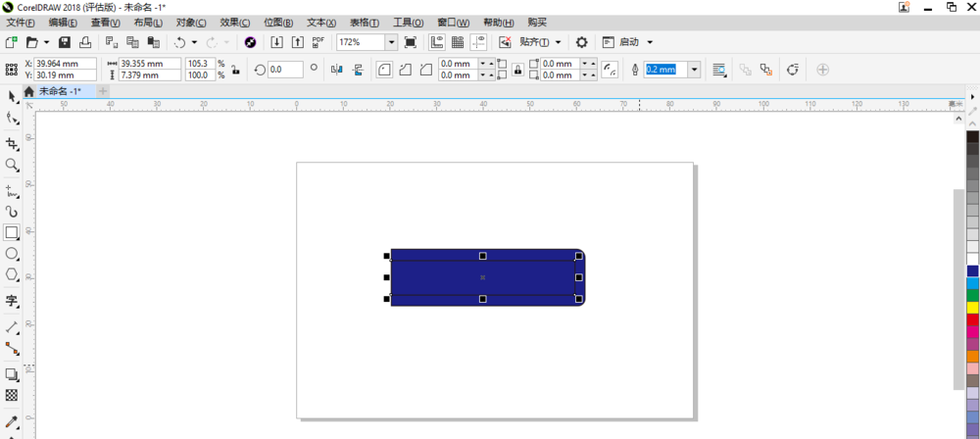Select the Pick tool arrow
Image resolution: width=980 pixels, height=439 pixels.
[11, 96]
